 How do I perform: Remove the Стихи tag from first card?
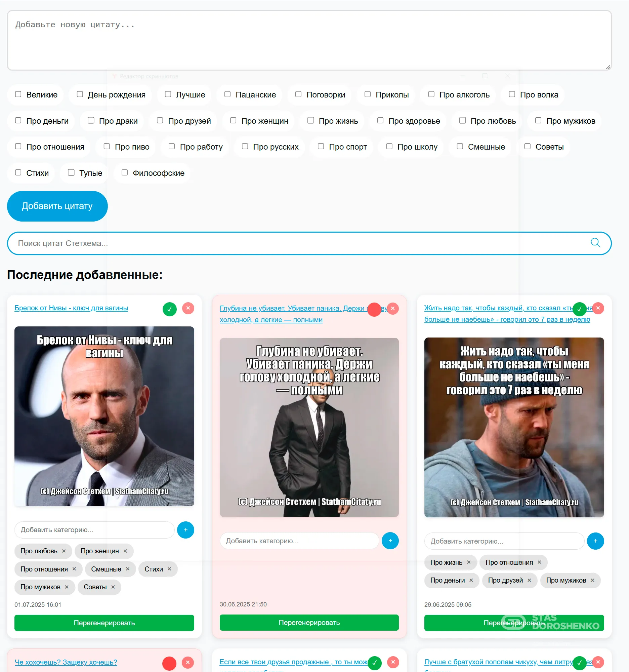tap(170, 569)
